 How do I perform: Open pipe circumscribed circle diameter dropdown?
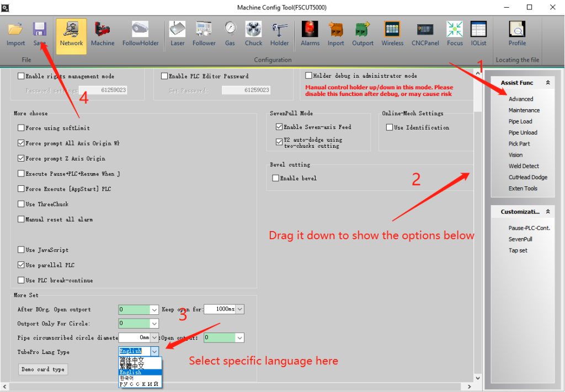click(x=154, y=337)
